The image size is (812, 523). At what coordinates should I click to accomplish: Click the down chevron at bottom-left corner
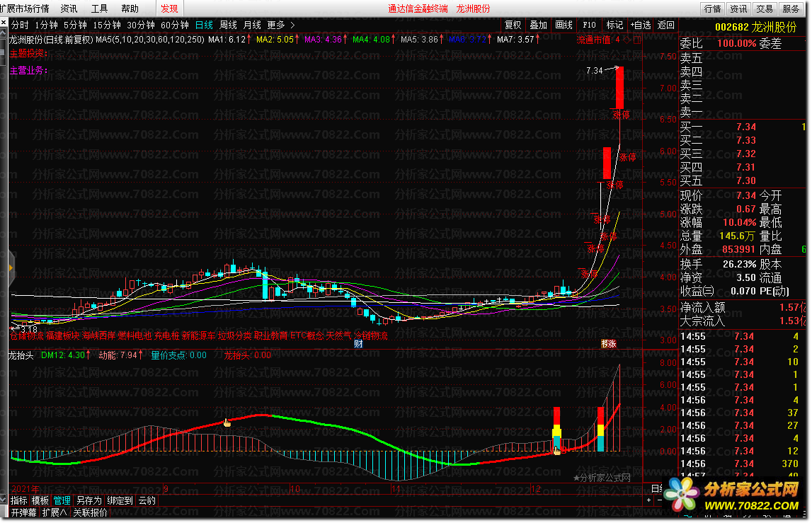click(4, 500)
